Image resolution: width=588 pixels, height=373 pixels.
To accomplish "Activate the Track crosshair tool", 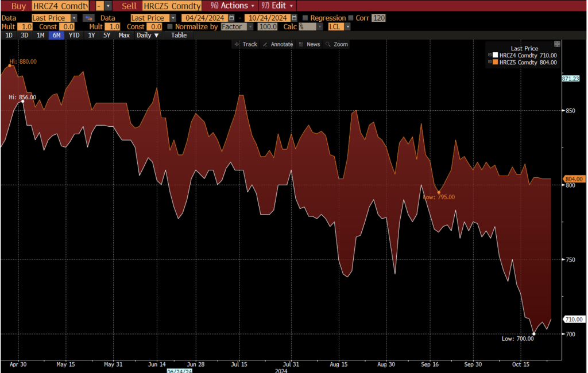I will (245, 44).
